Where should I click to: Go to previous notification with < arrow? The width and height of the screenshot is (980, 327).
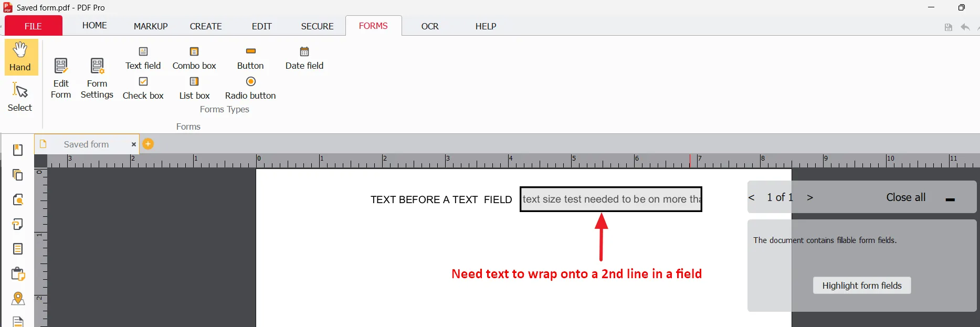coord(751,197)
